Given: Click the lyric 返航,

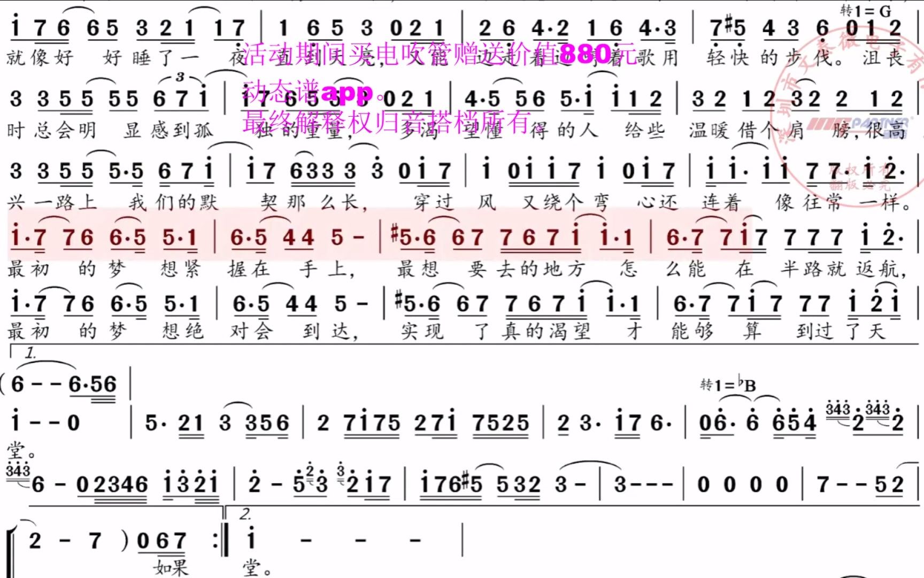Looking at the screenshot, I should 882,269.
